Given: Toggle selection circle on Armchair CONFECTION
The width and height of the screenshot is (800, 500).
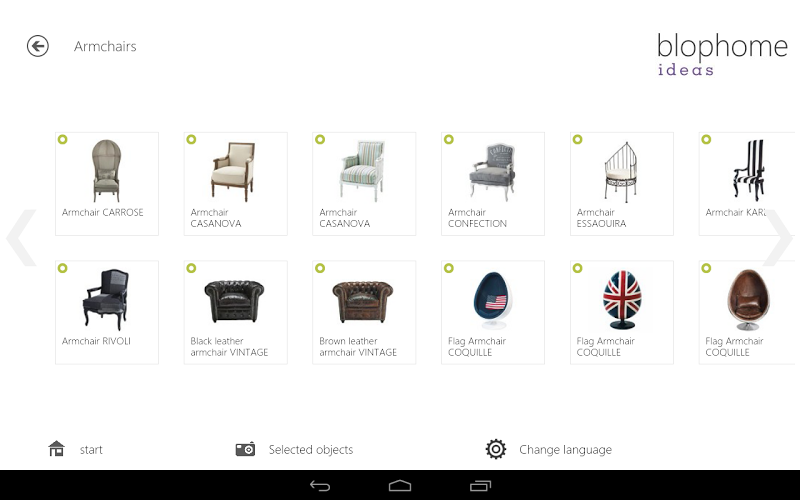Looking at the screenshot, I should point(448,139).
